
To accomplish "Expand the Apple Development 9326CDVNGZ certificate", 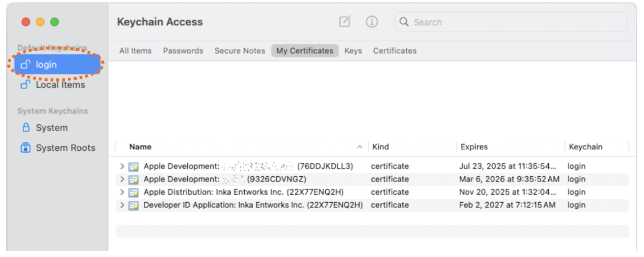I will [x=122, y=179].
